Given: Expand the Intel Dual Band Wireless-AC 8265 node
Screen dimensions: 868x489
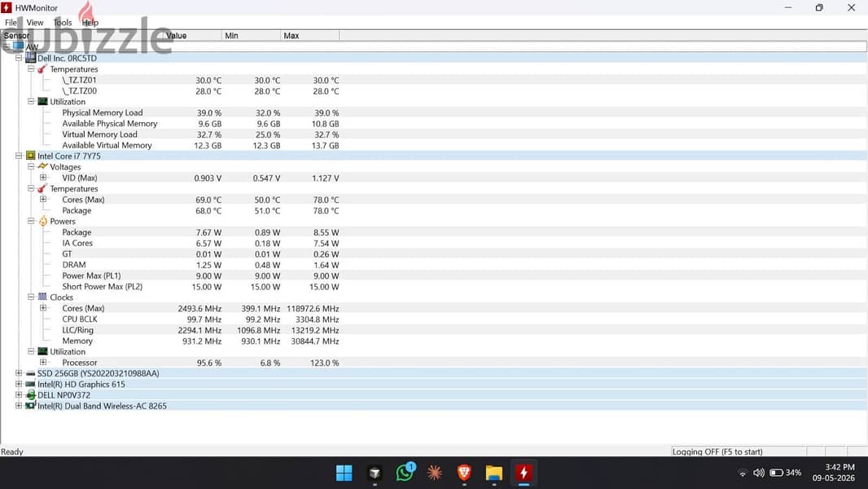Looking at the screenshot, I should [x=19, y=405].
